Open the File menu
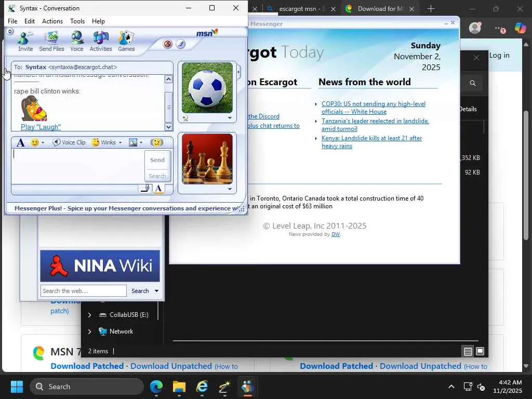532x399 pixels. click(12, 21)
